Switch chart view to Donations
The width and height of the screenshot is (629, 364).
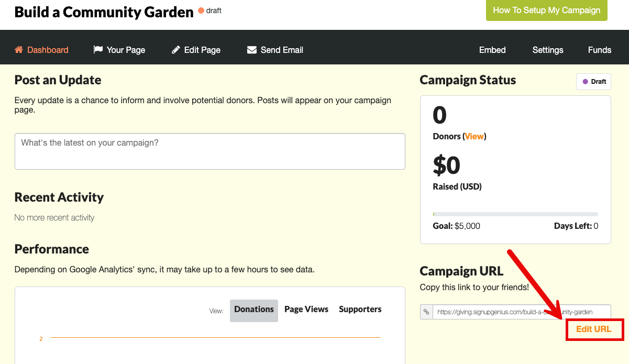click(x=254, y=310)
